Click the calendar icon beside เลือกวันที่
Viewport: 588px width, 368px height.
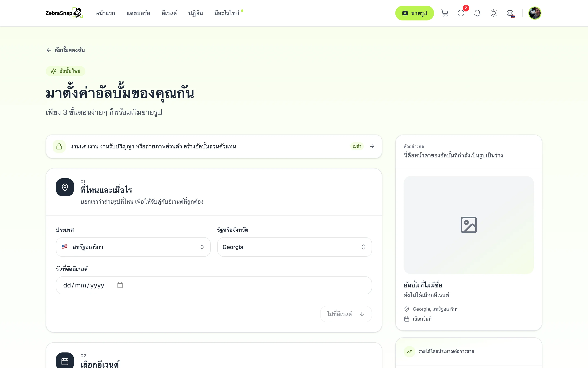406,319
